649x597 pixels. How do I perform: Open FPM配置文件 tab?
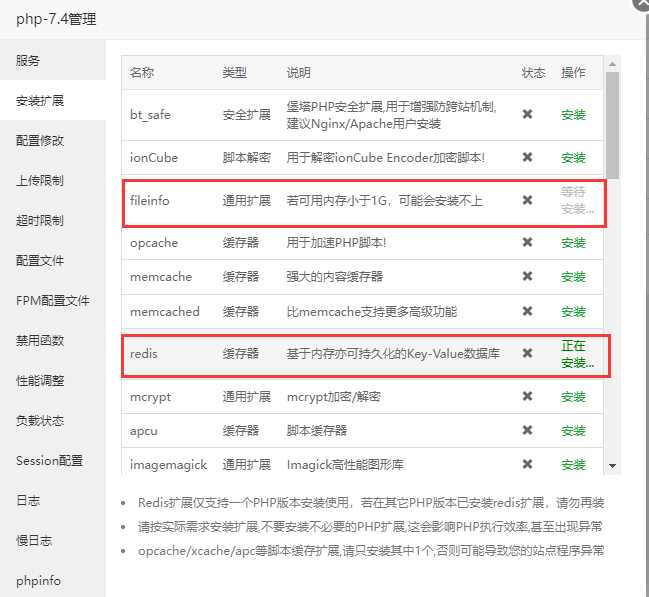53,301
